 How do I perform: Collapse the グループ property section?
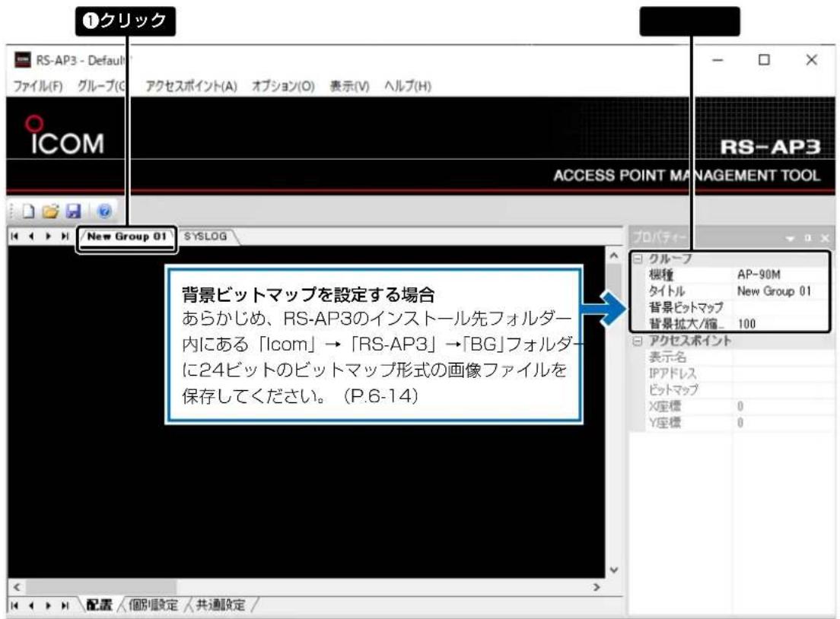point(638,259)
